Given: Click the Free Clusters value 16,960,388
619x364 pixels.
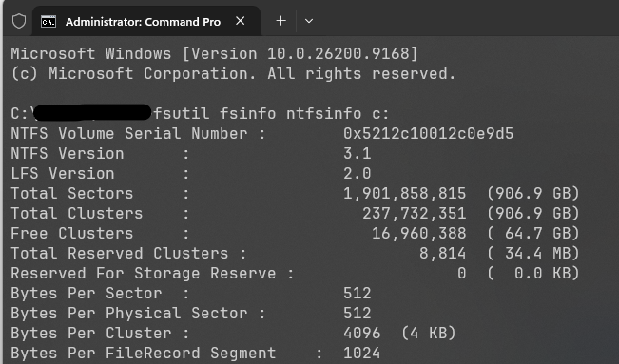Looking at the screenshot, I should pos(419,234).
